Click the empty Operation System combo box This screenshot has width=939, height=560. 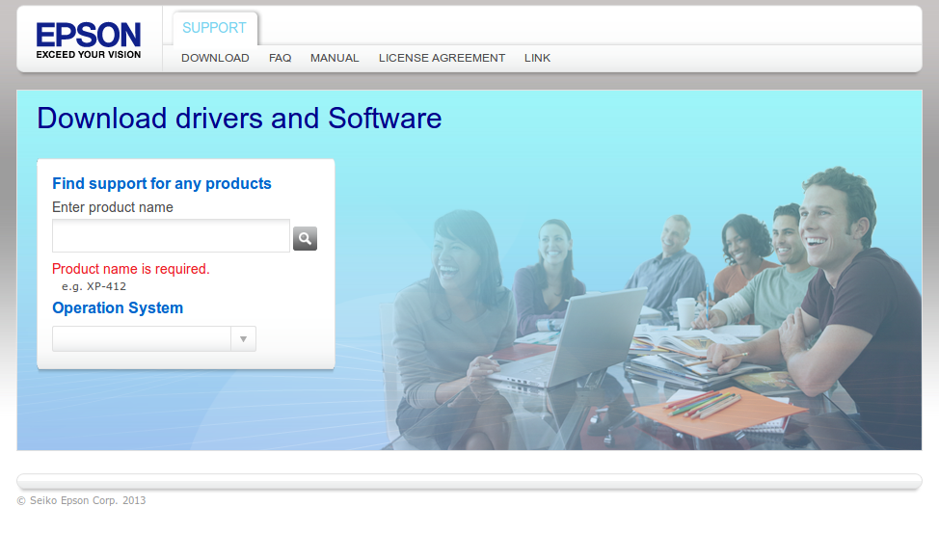[x=142, y=339]
